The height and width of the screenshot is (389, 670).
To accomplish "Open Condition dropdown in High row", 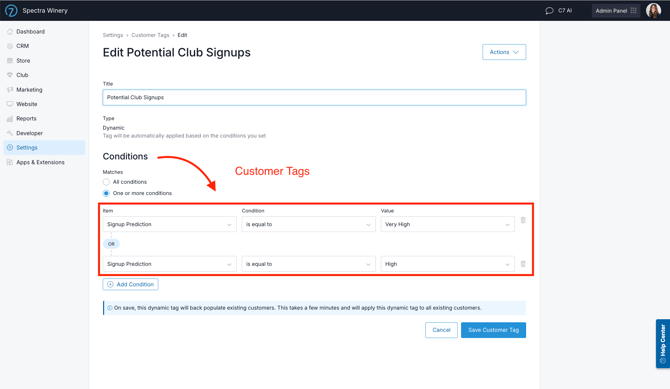I will (x=309, y=264).
